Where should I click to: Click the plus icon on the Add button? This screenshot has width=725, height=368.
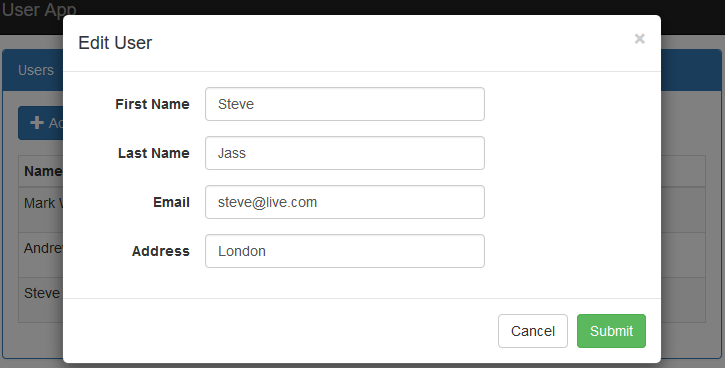(x=37, y=123)
